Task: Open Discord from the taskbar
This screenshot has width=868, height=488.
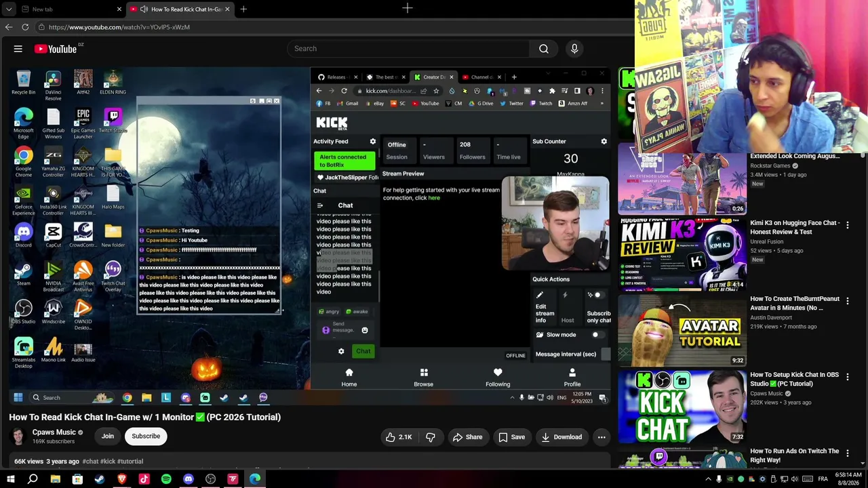Action: pos(189,479)
